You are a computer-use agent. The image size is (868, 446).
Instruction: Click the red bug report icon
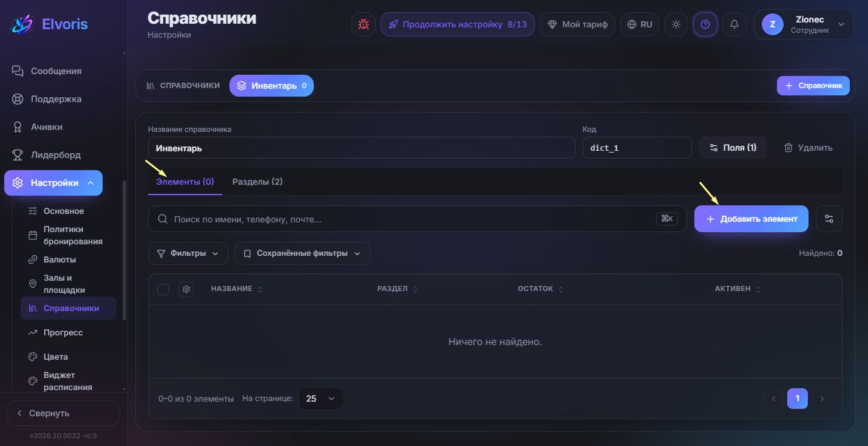(364, 24)
